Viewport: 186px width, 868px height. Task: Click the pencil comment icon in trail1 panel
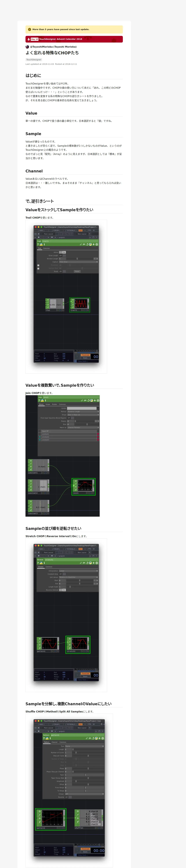tap(81, 245)
